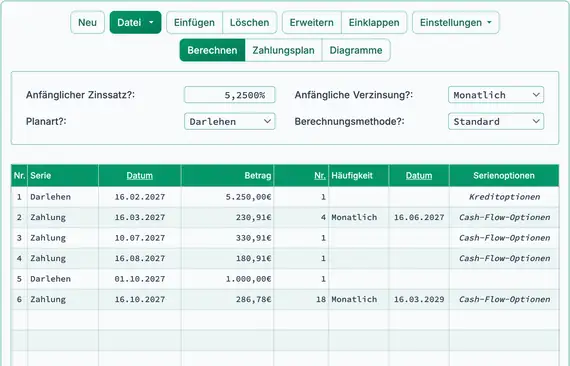Click end date 16.03.2029
The height and width of the screenshot is (366, 570).
tap(419, 299)
